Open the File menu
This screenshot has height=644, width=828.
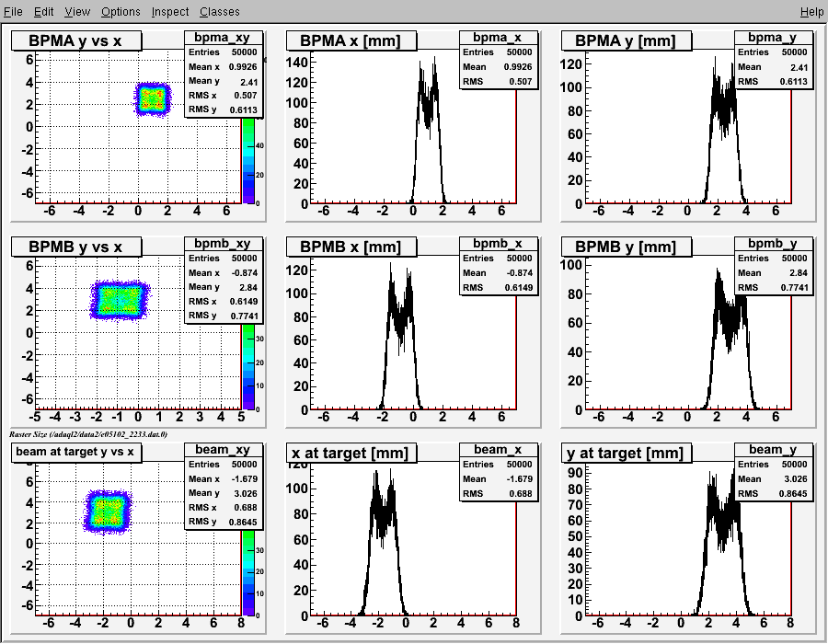coord(13,11)
